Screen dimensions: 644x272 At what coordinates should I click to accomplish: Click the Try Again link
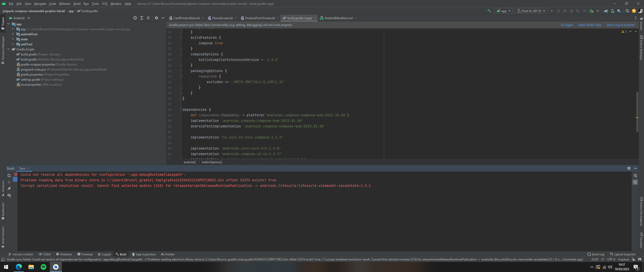point(567,25)
